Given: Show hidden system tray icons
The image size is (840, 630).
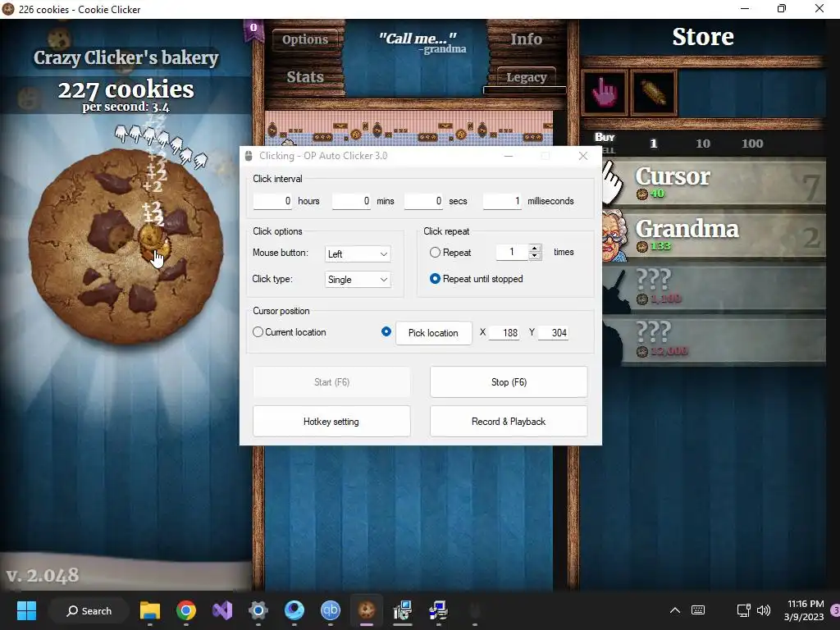Looking at the screenshot, I should (x=675, y=610).
